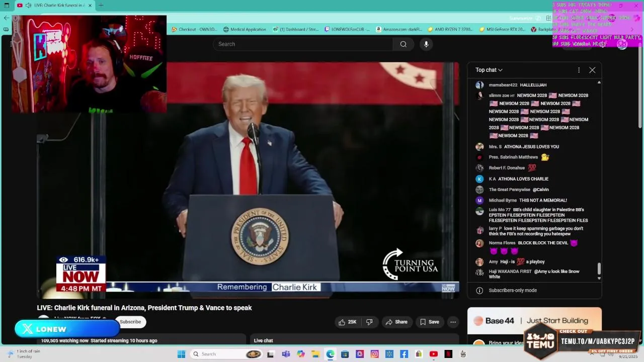This screenshot has height=362, width=644.
Task: Open the Backplate bookmark
Action: [x=542, y=29]
